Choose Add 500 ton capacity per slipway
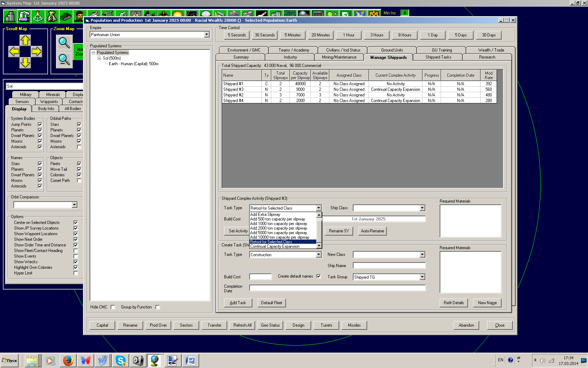The image size is (588, 368). [x=283, y=219]
